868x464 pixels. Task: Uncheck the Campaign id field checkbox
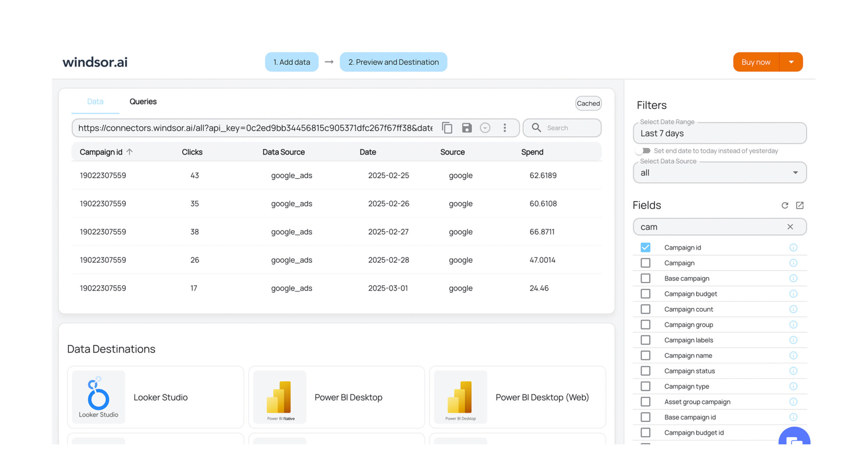coord(645,247)
